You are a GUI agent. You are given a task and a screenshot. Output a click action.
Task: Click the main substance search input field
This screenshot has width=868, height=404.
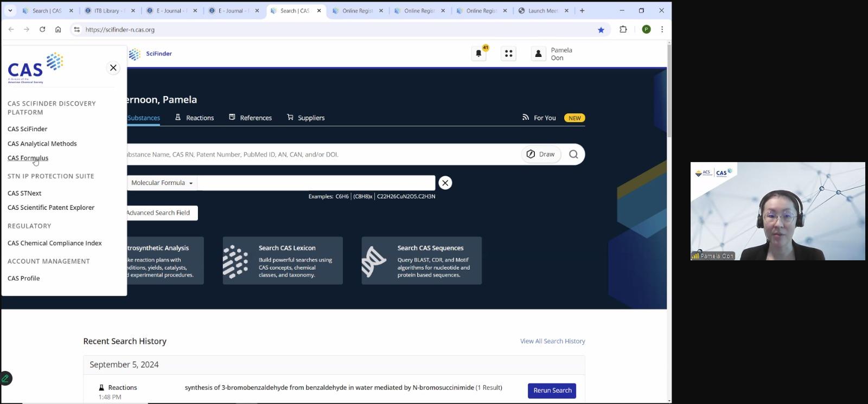(x=320, y=155)
